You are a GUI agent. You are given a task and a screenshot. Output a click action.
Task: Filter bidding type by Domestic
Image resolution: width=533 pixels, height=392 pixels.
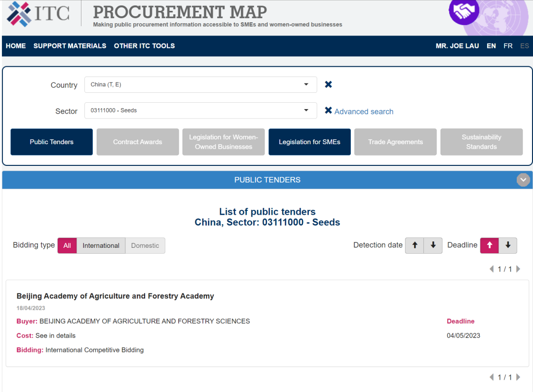coord(145,245)
